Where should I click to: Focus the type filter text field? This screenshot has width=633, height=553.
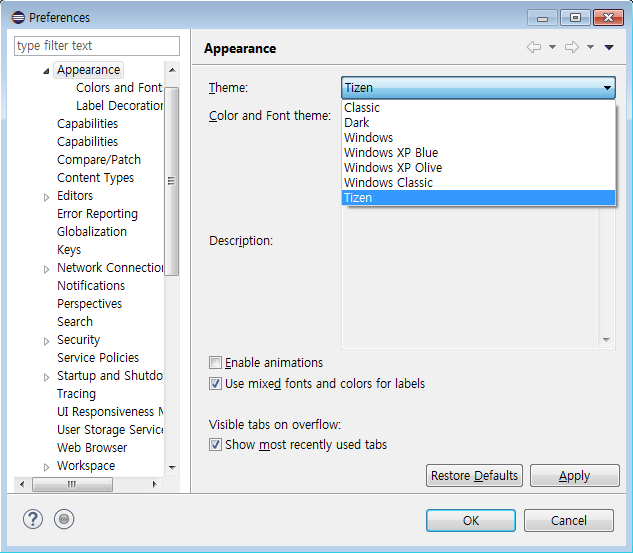point(96,46)
